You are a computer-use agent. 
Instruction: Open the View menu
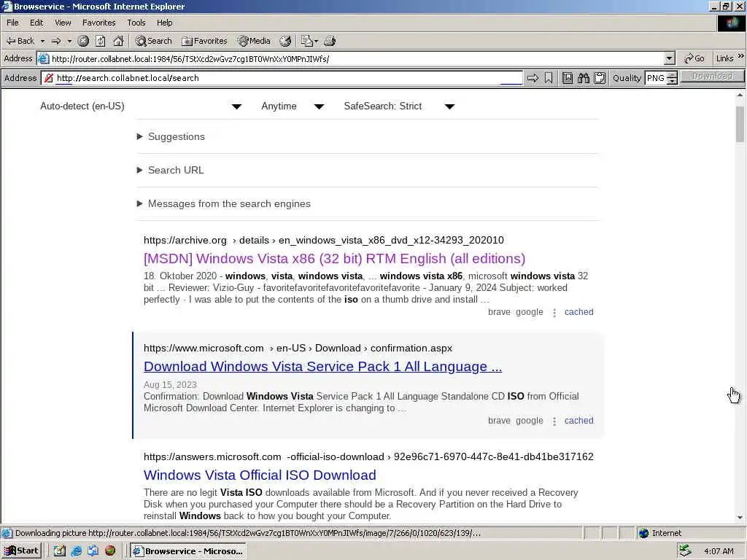click(63, 23)
